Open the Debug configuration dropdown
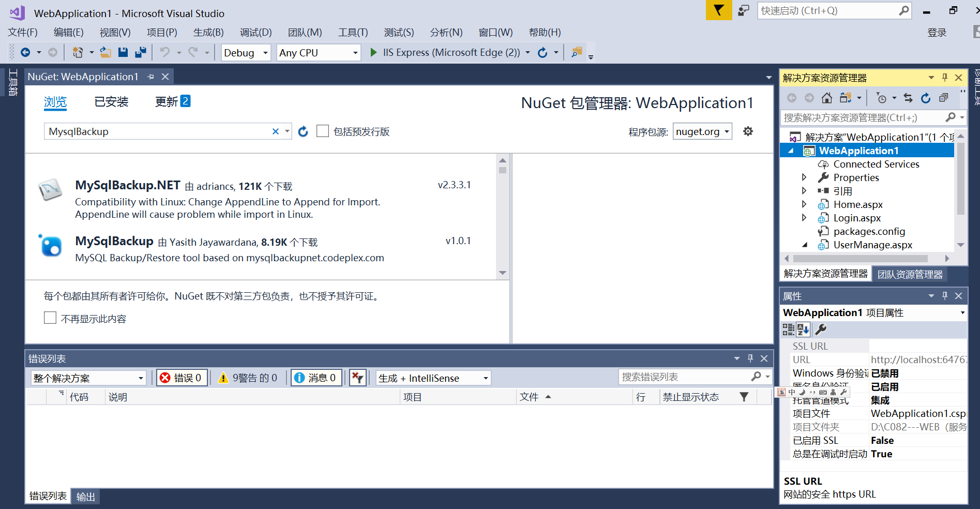 [x=246, y=53]
